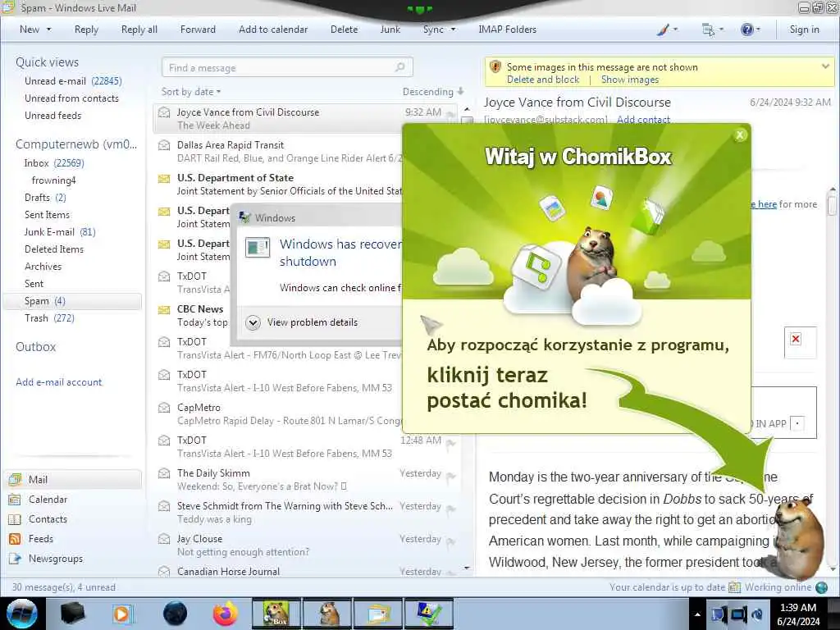Image resolution: width=840 pixels, height=630 pixels.
Task: Show hidden system tray icons
Action: point(697,614)
